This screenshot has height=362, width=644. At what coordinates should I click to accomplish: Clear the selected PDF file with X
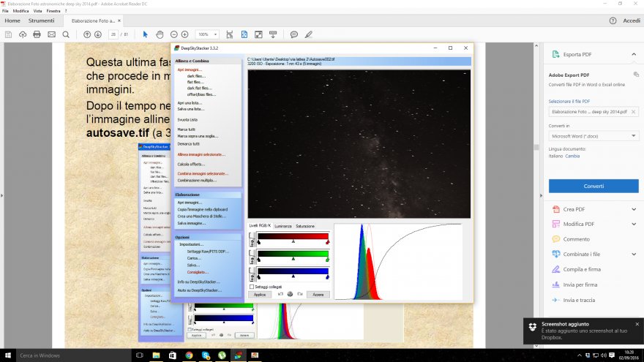pos(633,112)
